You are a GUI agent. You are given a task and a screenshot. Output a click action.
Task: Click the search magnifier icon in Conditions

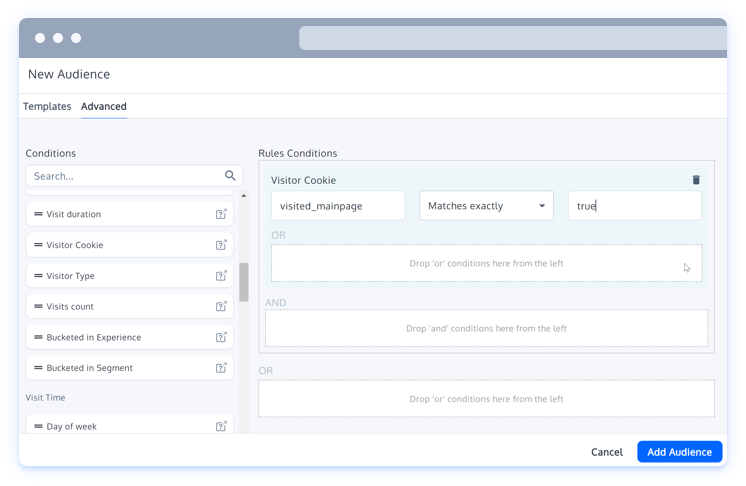coord(230,176)
